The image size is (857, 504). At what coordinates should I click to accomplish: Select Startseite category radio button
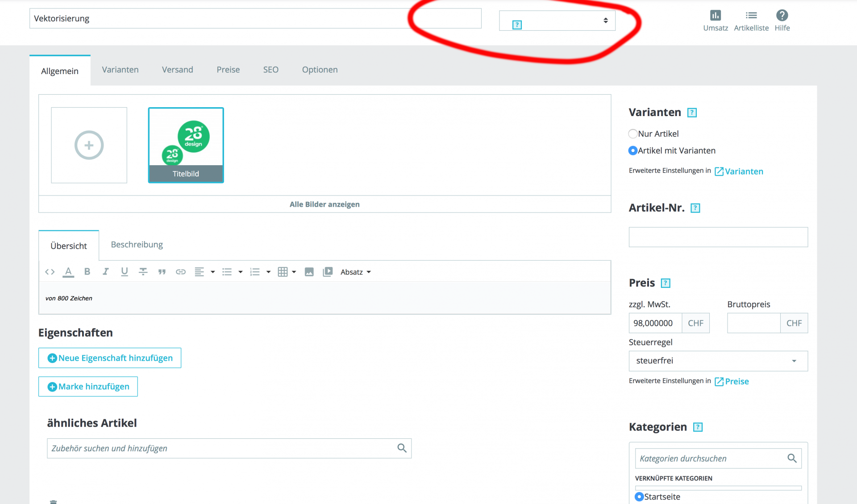point(640,496)
